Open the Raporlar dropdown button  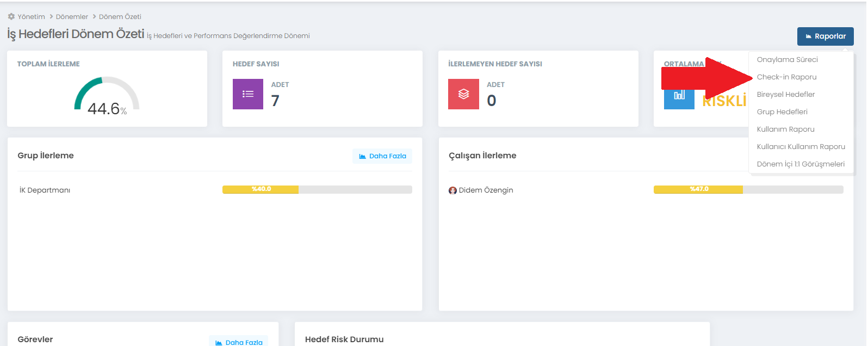[x=825, y=36]
